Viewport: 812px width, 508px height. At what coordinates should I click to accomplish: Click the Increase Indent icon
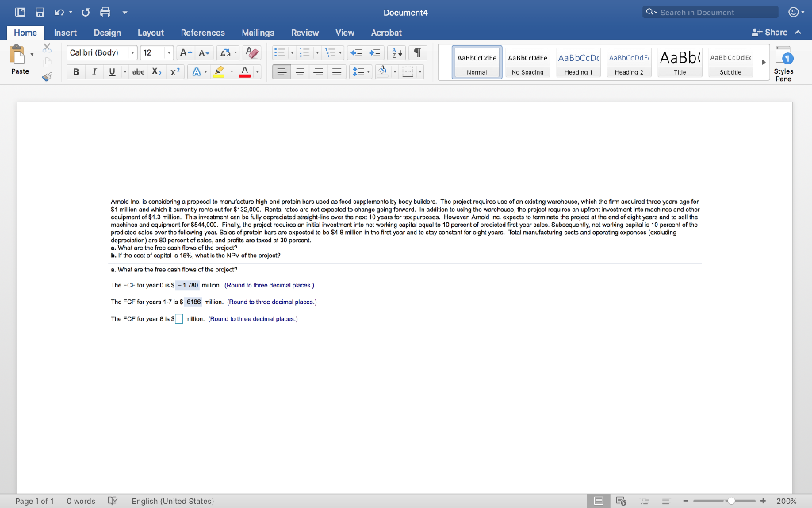click(x=374, y=53)
